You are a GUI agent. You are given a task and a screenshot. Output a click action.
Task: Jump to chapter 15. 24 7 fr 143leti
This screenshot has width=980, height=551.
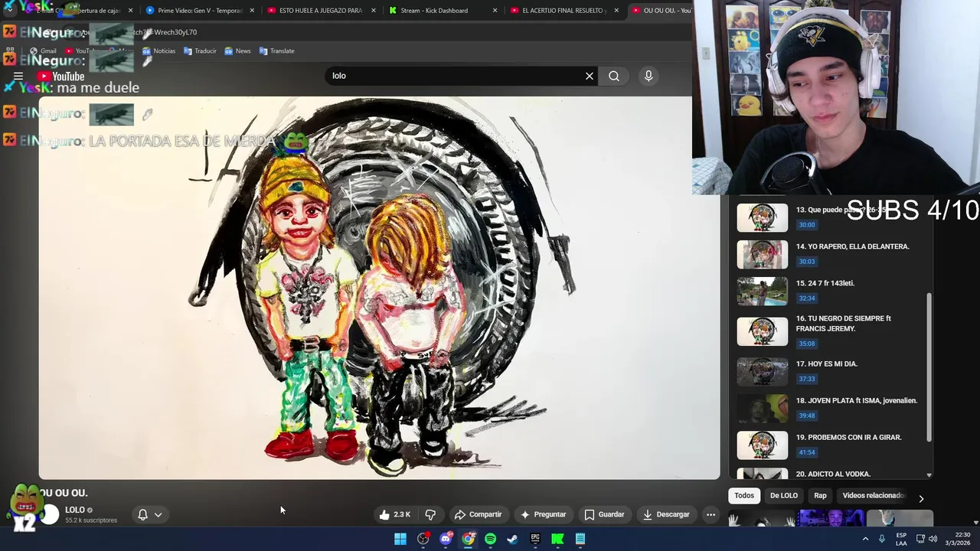coord(831,291)
